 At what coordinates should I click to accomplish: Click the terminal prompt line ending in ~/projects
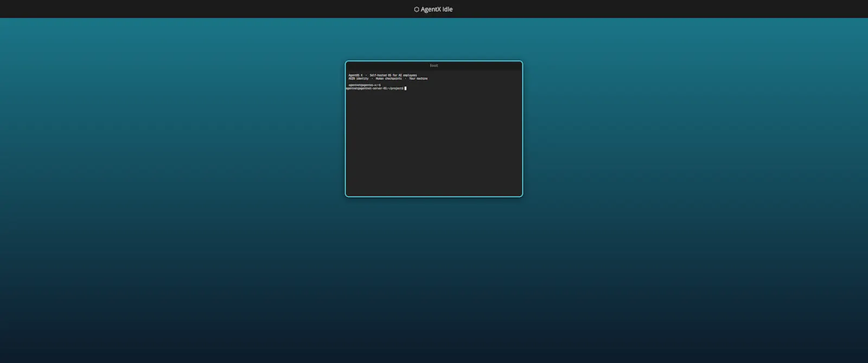point(376,88)
